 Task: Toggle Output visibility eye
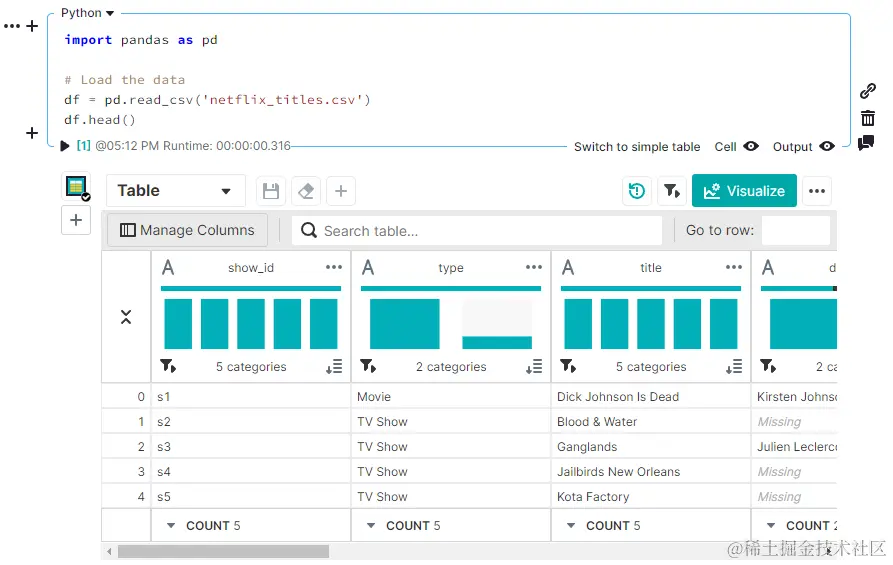(x=827, y=146)
